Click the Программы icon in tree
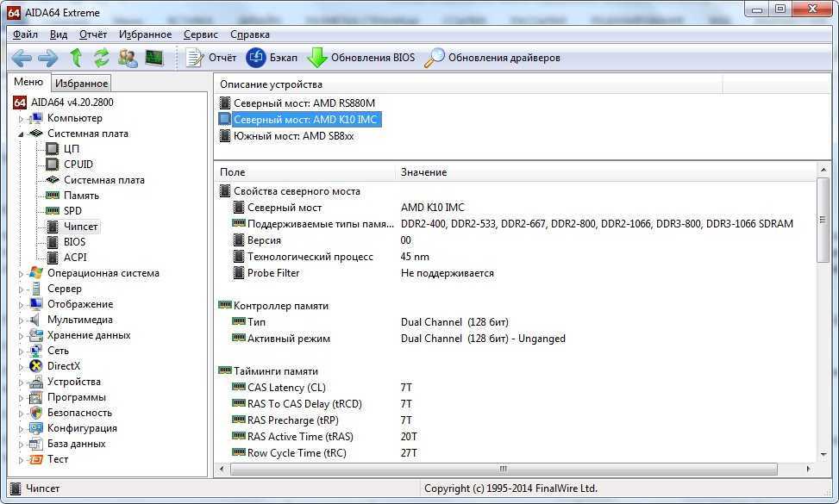This screenshot has width=839, height=504. coord(36,397)
